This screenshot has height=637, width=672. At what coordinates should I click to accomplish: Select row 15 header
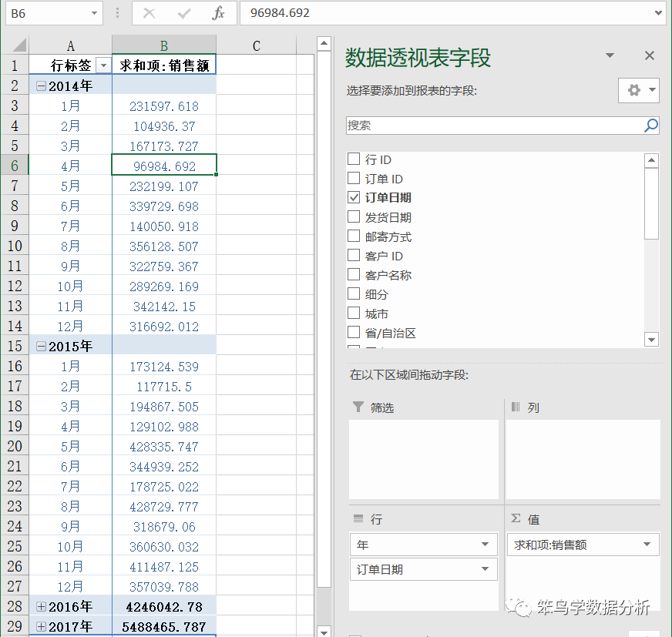click(x=15, y=346)
